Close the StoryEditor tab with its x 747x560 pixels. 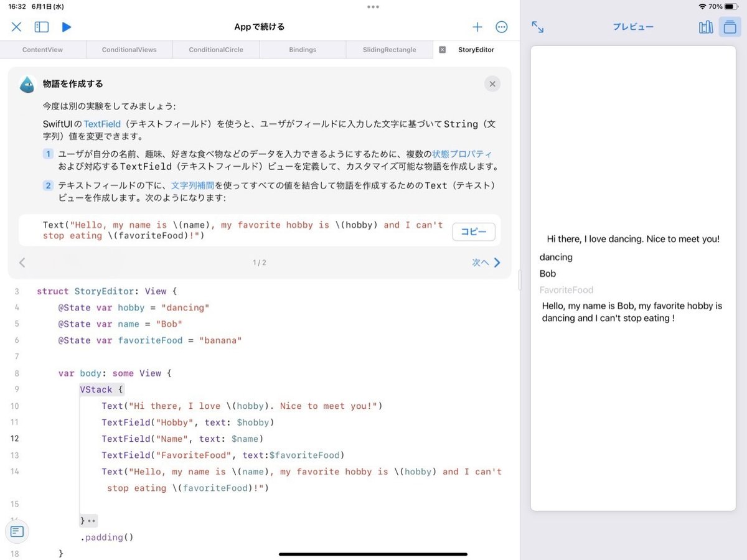point(443,50)
